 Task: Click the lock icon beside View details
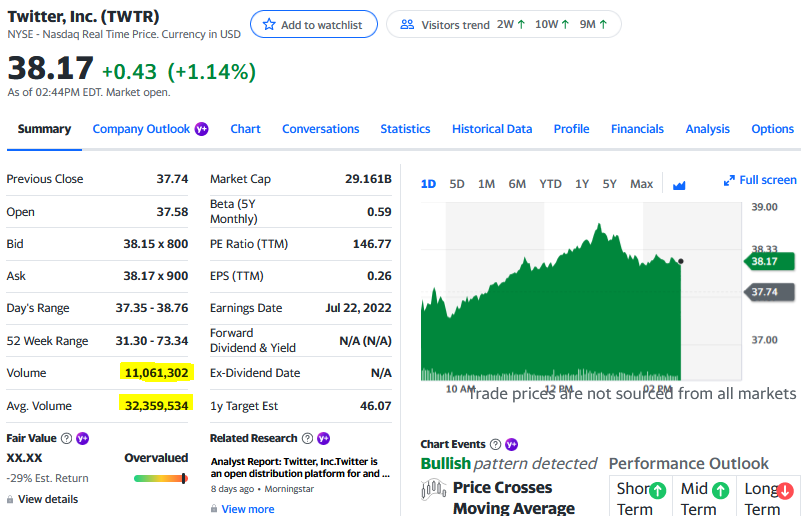10,499
